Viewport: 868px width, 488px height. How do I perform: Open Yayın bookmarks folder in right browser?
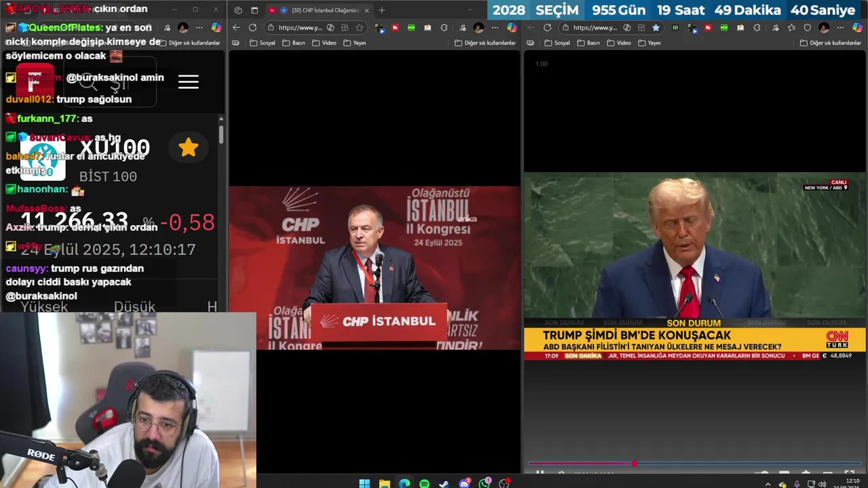pyautogui.click(x=650, y=43)
